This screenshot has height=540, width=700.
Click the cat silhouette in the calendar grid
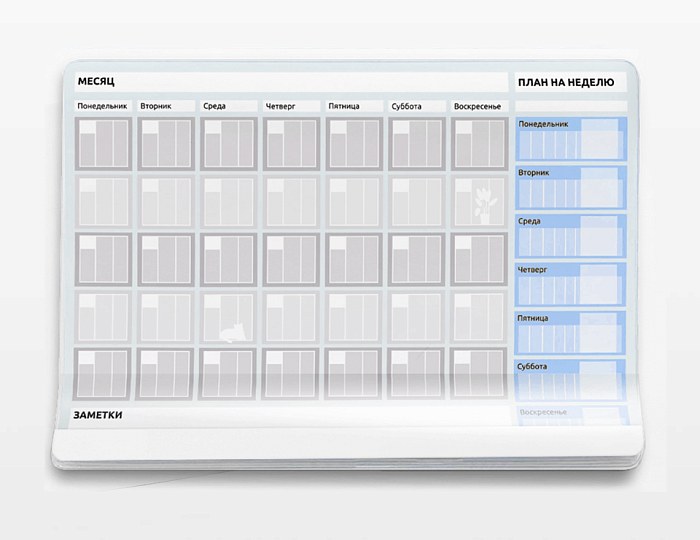[x=232, y=333]
